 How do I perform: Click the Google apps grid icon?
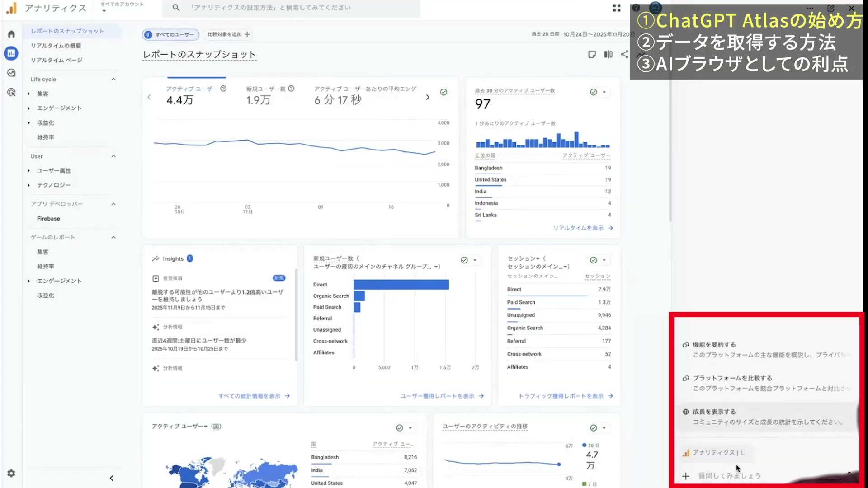point(617,8)
